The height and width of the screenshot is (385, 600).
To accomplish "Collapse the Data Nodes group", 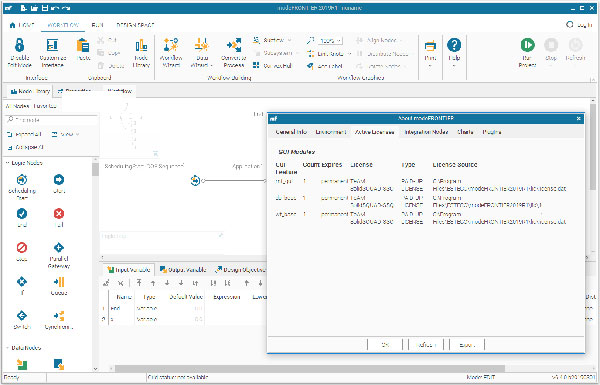I will [x=7, y=348].
